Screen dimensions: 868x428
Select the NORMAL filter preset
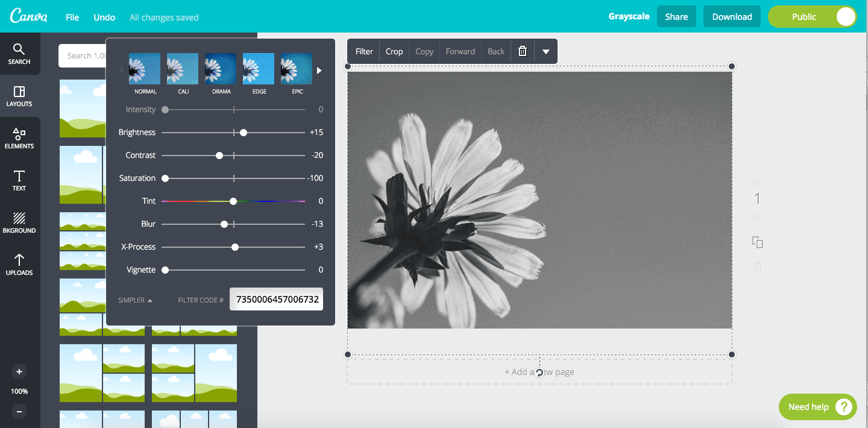145,69
